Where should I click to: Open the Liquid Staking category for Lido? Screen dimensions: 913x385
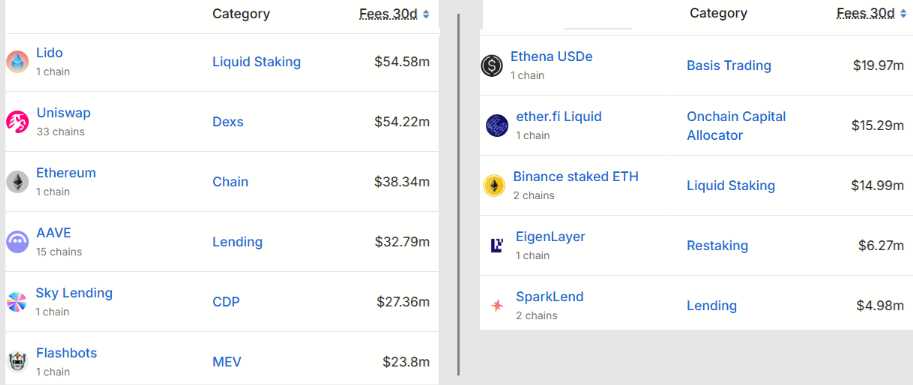(x=257, y=62)
